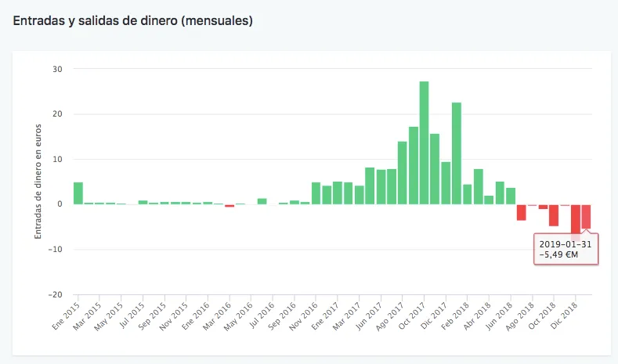This screenshot has width=618, height=364.
Task: Click the chart title 'Entradas y salidas de dinero'
Action: [132, 21]
